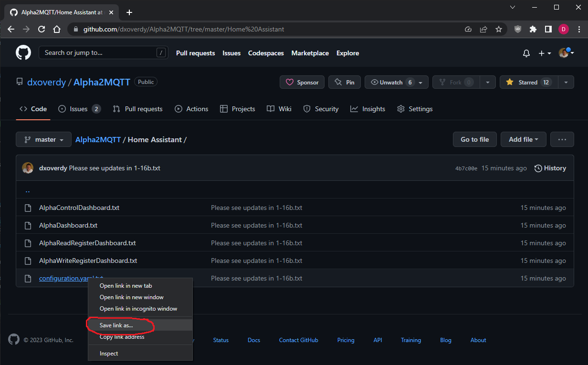Open the Chrome profile D avatar
Viewport: 588px width, 365px height.
[x=564, y=29]
